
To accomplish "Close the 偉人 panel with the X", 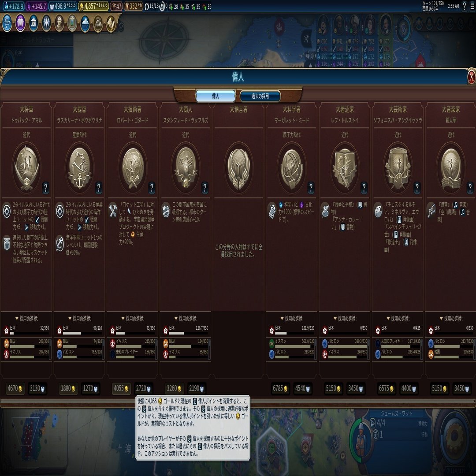I will (x=471, y=78).
